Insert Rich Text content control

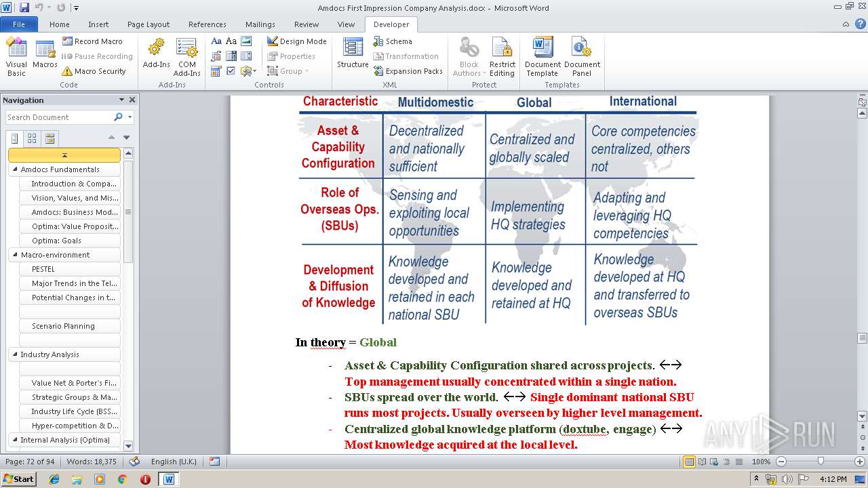[216, 41]
